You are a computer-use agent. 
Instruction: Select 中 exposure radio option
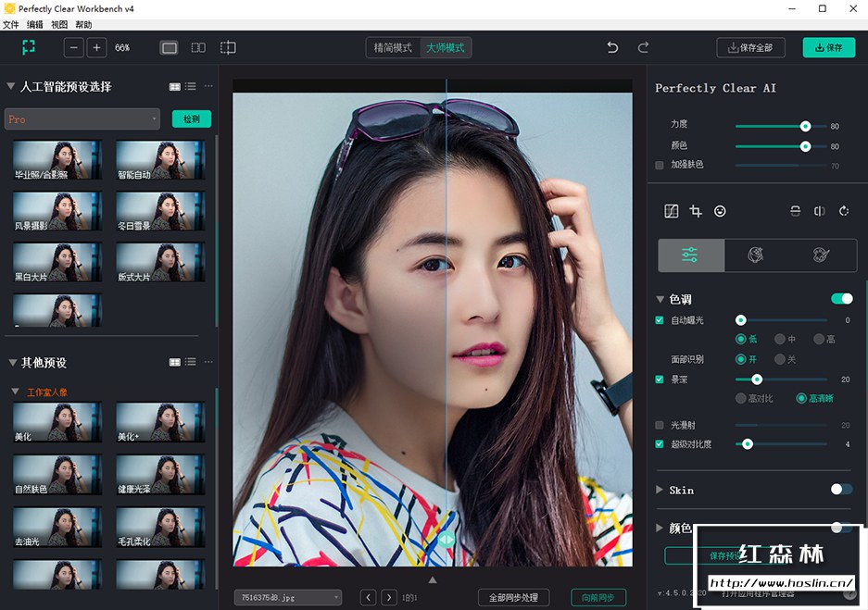(780, 339)
